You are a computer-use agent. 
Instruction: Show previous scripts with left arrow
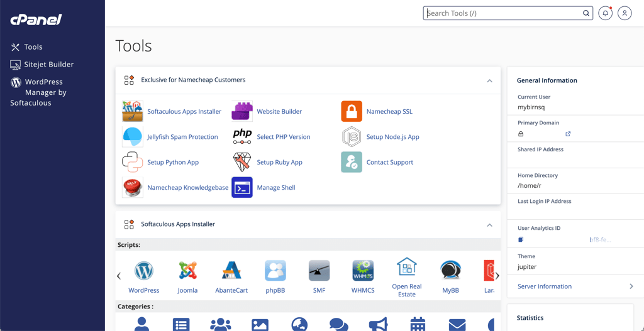[x=119, y=276]
